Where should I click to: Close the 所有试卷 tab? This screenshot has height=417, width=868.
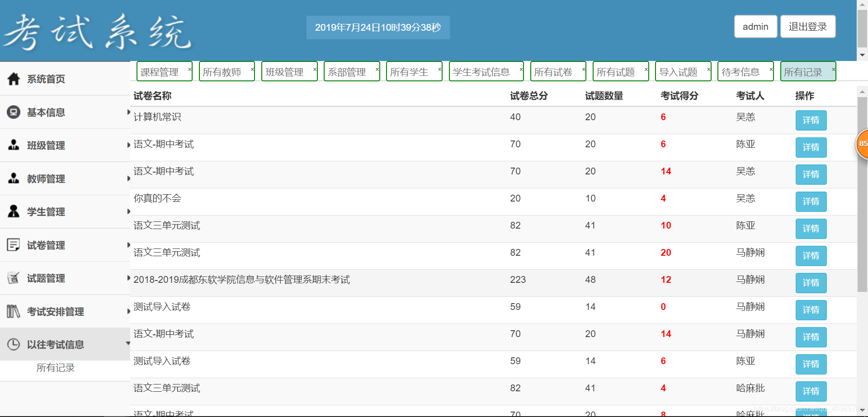(583, 69)
